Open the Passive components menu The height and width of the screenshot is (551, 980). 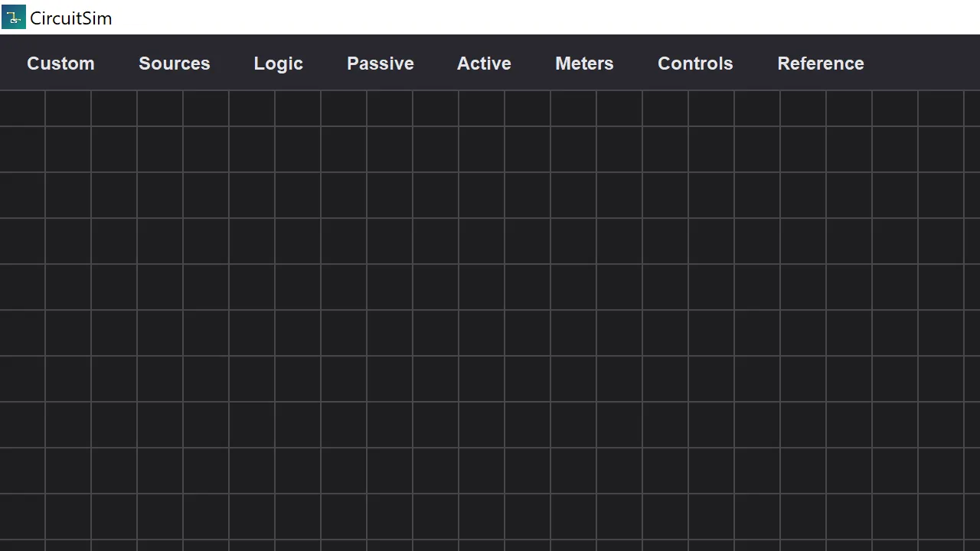(381, 64)
